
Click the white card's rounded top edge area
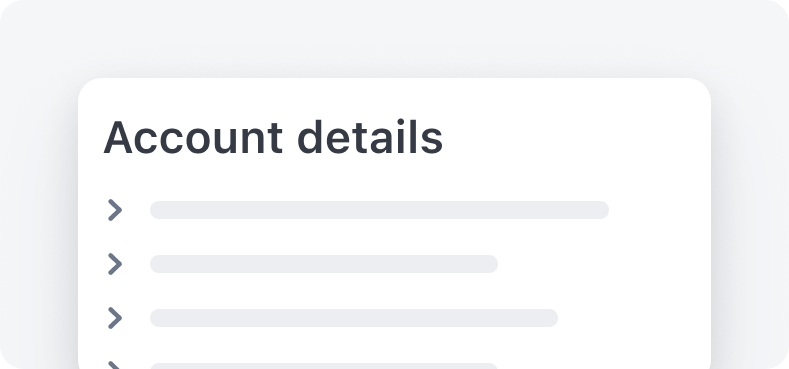(x=394, y=88)
